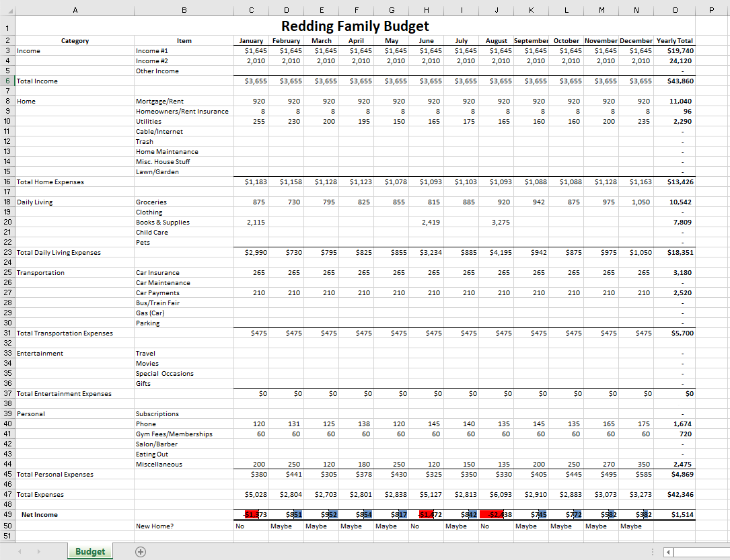The height and width of the screenshot is (560, 730).
Task: Click the horizontal scrollbar left arrow
Action: [669, 552]
